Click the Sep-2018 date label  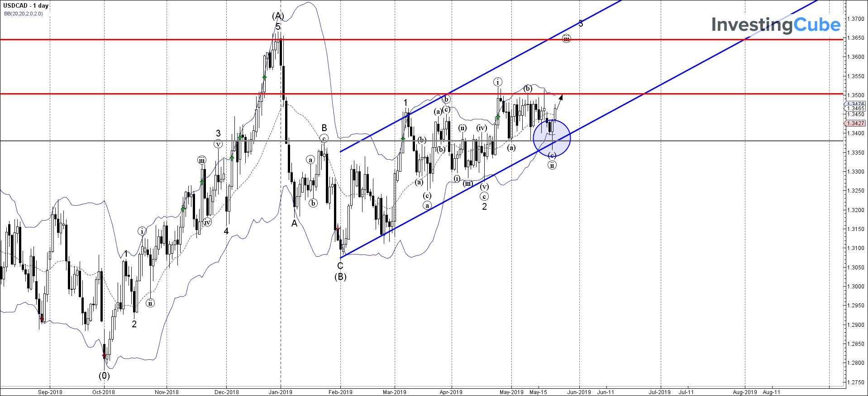pos(50,392)
